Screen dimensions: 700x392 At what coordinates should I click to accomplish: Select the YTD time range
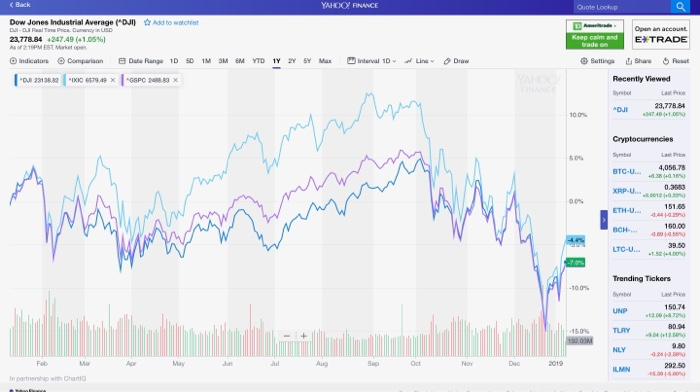pyautogui.click(x=258, y=61)
